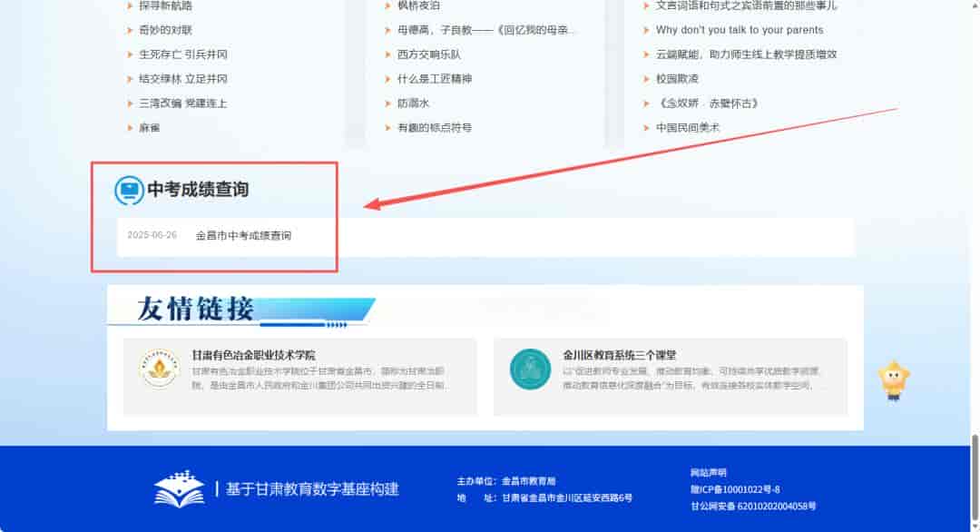
Task: Open the 三湾改编 党建连上 link
Action: 183,103
